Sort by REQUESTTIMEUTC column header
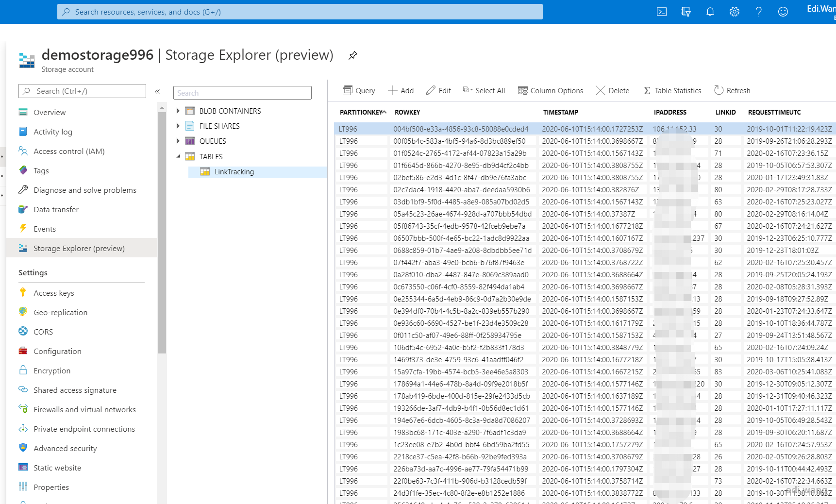Viewport: 836px width, 504px height. click(774, 112)
